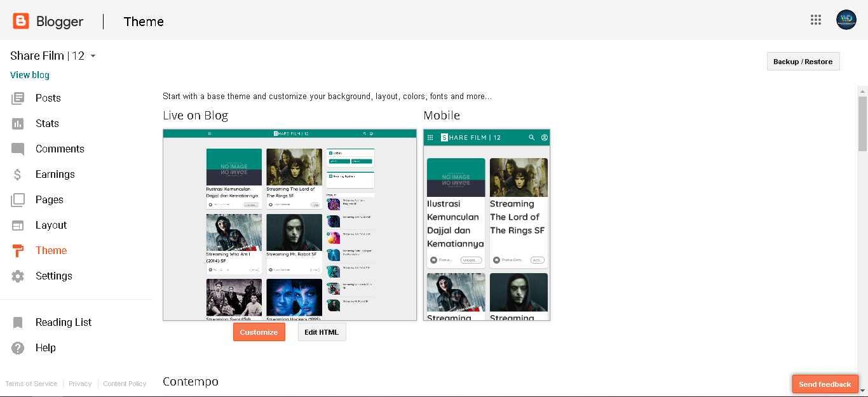Screen dimensions: 868x397
Task: Click the Blogger wordmark text
Action: pos(60,22)
